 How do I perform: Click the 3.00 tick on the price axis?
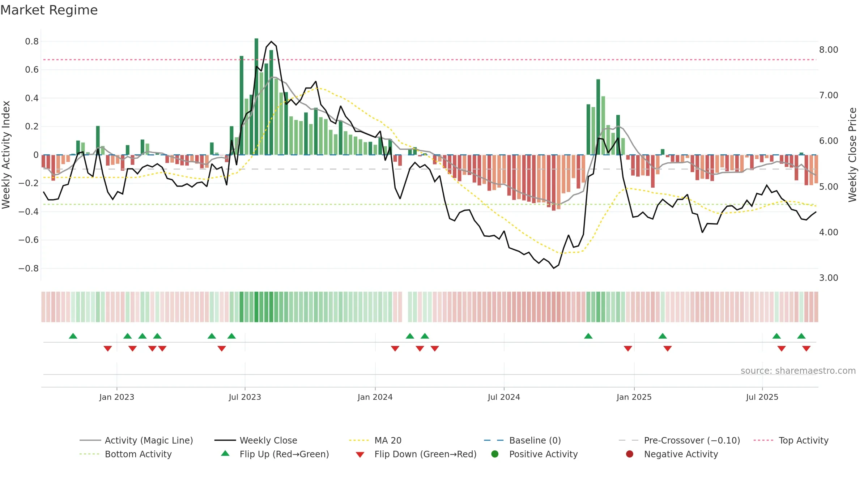coord(829,278)
